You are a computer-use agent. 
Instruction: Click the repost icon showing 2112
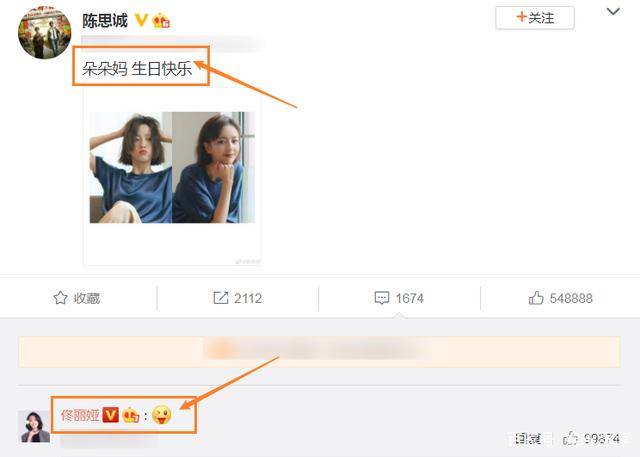pyautogui.click(x=221, y=298)
